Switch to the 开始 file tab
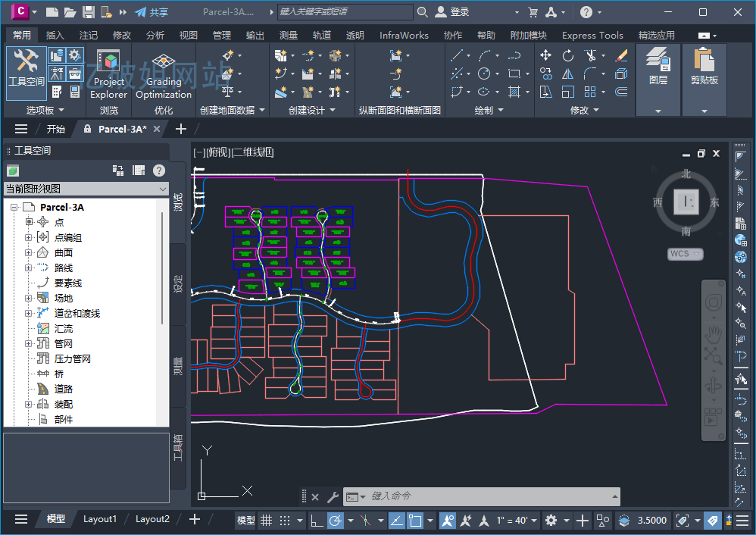The width and height of the screenshot is (756, 535). click(55, 129)
